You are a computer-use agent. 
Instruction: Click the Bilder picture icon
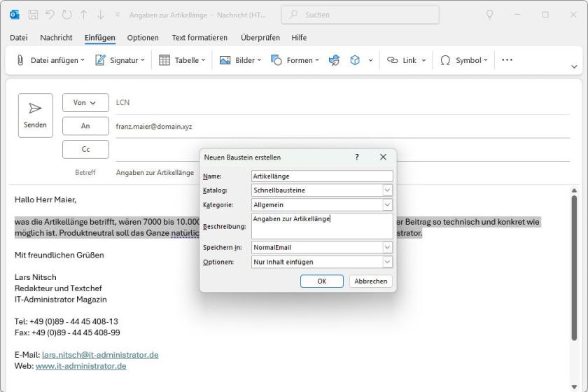pyautogui.click(x=225, y=60)
